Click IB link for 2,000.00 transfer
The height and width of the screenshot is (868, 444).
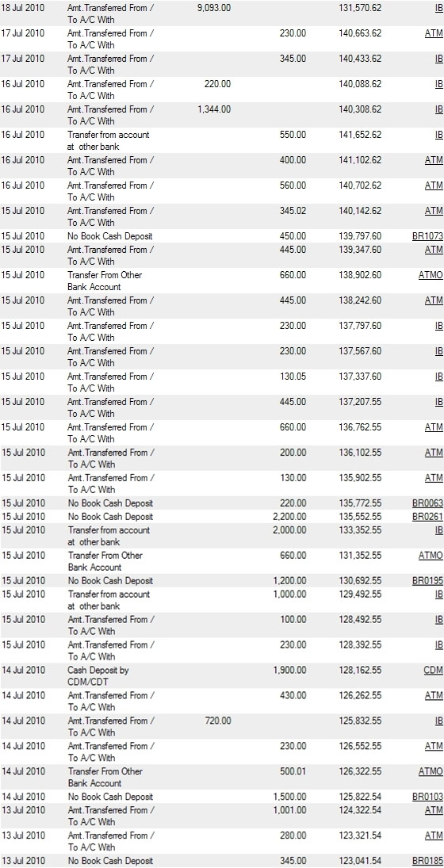click(439, 530)
